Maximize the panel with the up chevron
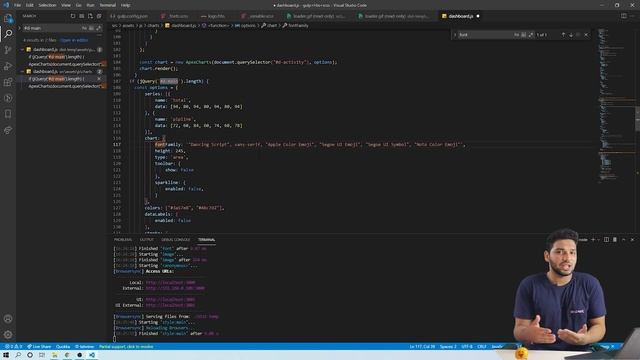 [624, 240]
